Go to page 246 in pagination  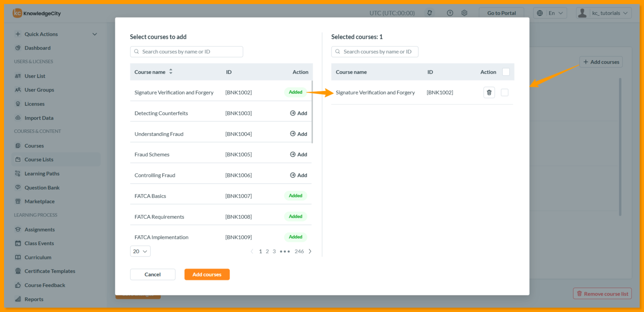click(299, 251)
